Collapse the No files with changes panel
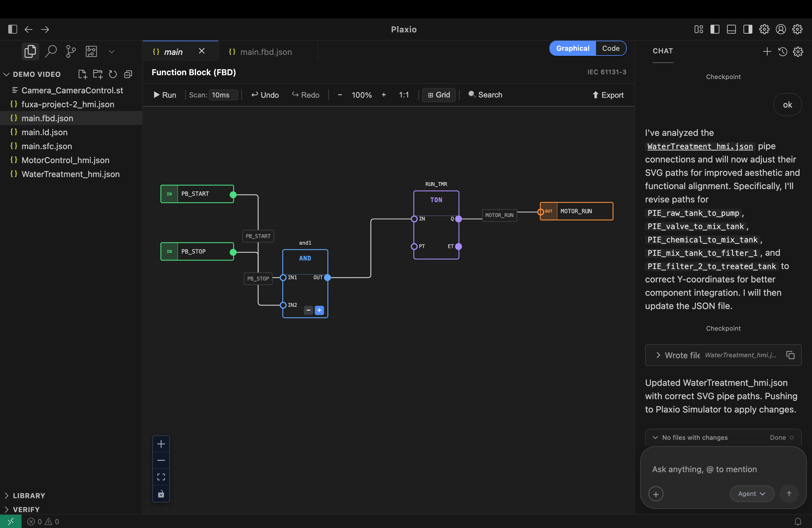Viewport: 812px width, 528px height. pos(655,438)
